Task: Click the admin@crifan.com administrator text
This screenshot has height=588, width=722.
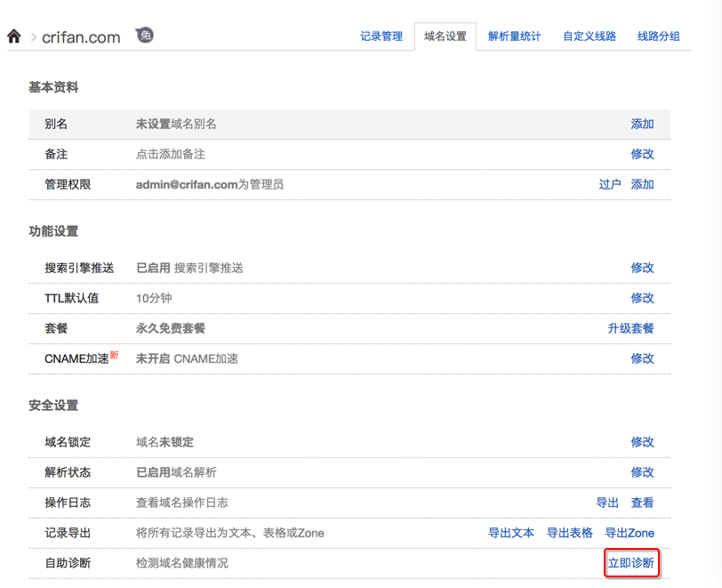Action: click(x=210, y=184)
